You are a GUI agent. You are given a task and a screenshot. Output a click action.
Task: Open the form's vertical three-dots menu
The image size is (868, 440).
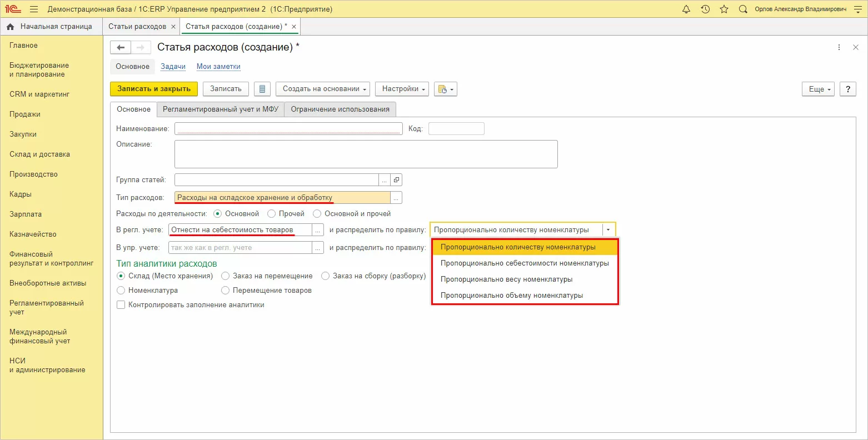pyautogui.click(x=839, y=48)
